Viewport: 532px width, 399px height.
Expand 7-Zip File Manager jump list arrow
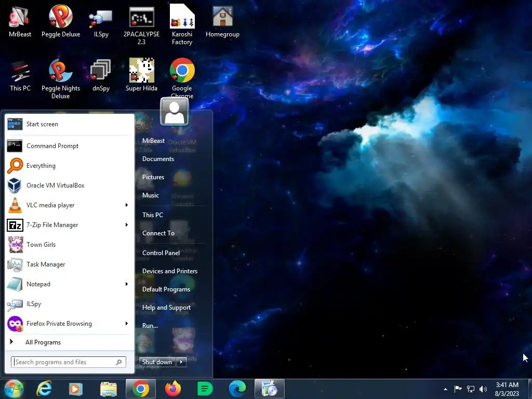coord(127,224)
